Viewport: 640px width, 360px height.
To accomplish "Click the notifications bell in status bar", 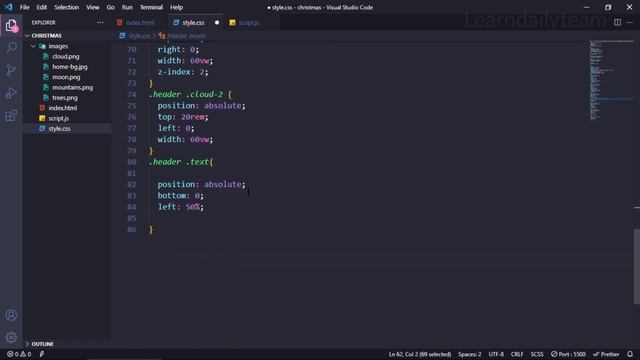I will [x=630, y=354].
